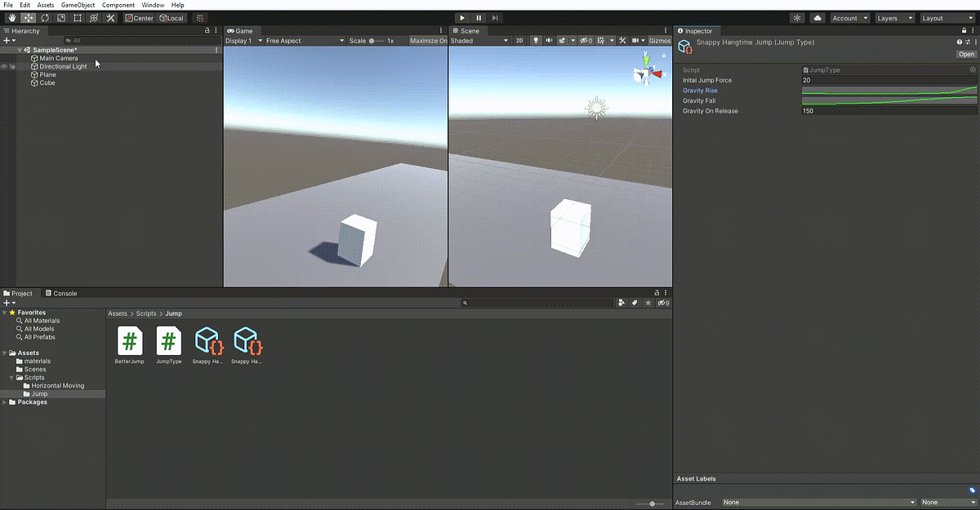980x510 pixels.
Task: Toggle Scene view audio with the speaker icon
Action: 549,40
